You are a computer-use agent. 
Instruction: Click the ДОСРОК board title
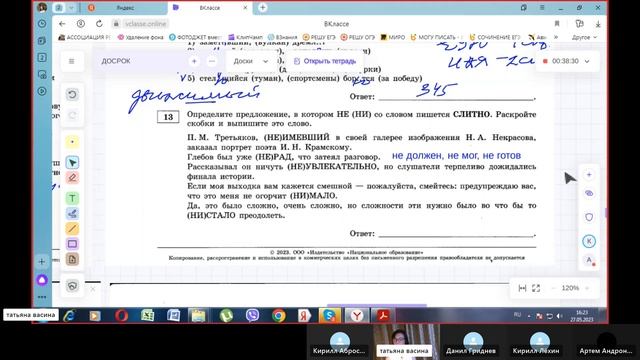[116, 61]
